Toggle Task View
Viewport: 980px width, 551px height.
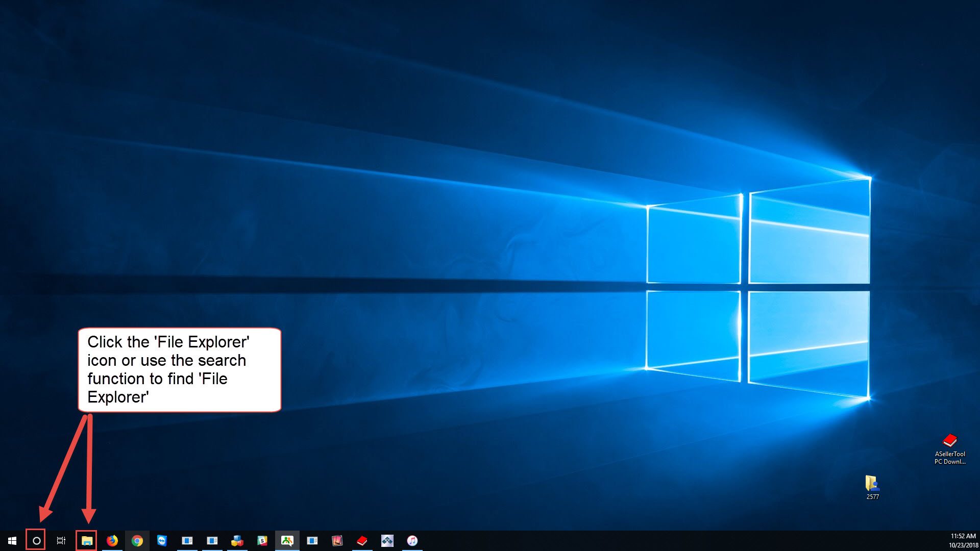[61, 540]
